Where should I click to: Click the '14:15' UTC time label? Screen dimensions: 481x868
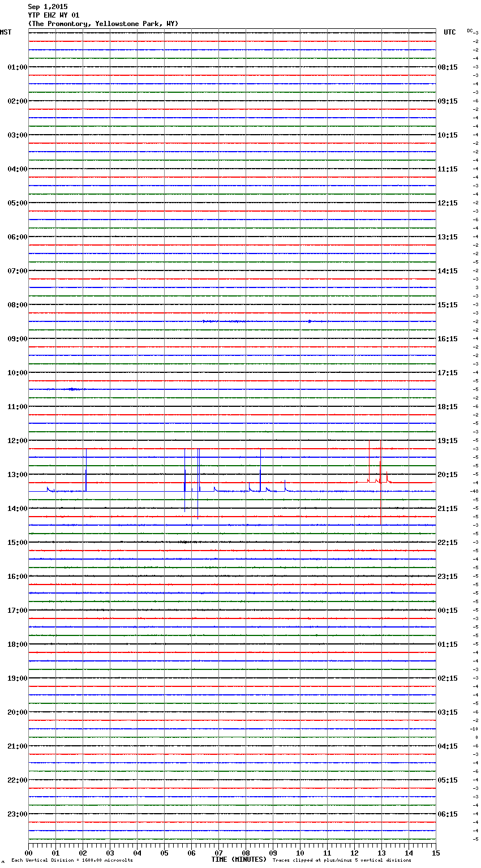[x=448, y=271]
